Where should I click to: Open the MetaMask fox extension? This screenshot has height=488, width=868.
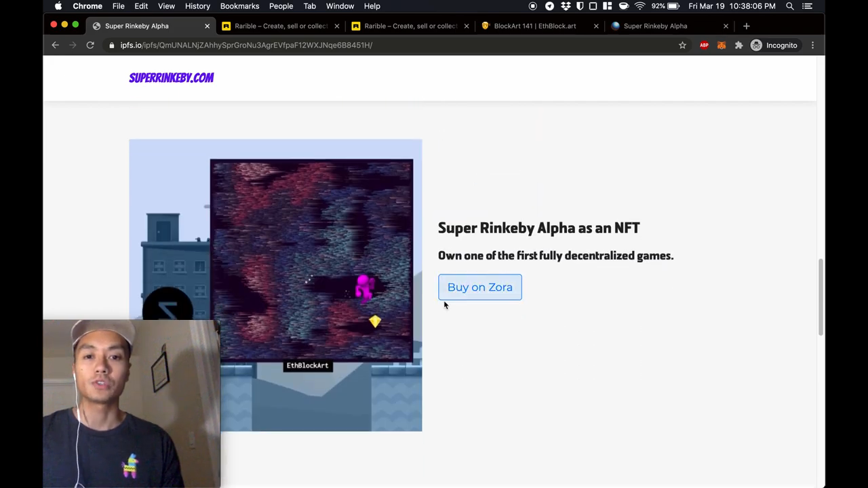[722, 45]
